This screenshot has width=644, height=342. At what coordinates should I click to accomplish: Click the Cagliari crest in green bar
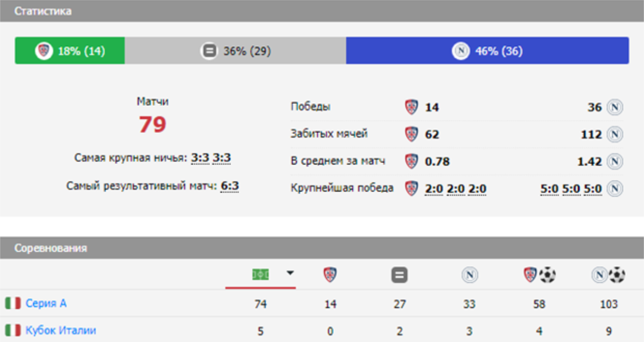[44, 51]
